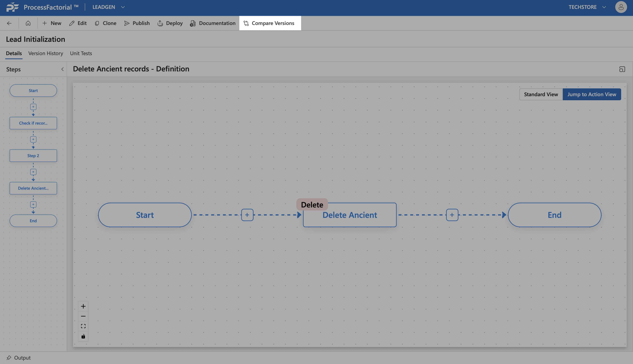Pin the Output panel
This screenshot has width=633, height=364.
(x=9, y=358)
